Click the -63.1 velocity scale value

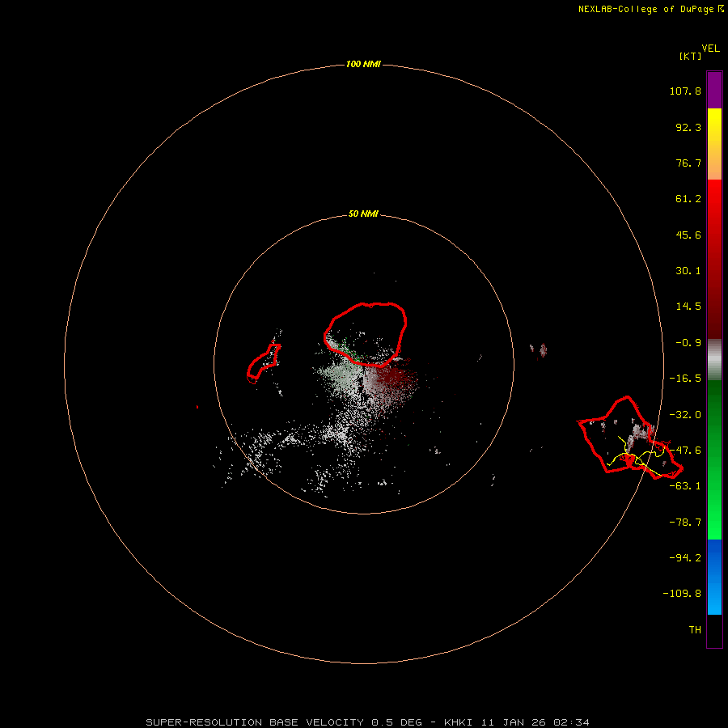click(x=685, y=486)
